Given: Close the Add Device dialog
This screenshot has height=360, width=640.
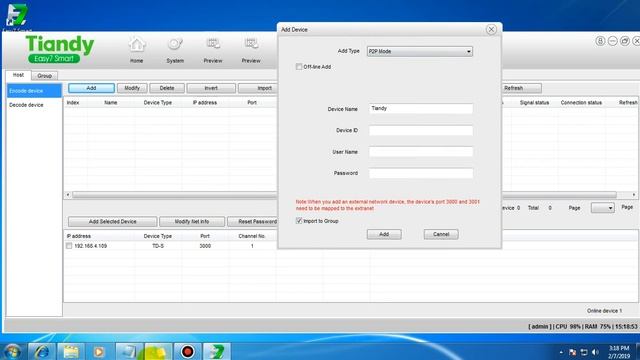Looking at the screenshot, I should [491, 29].
